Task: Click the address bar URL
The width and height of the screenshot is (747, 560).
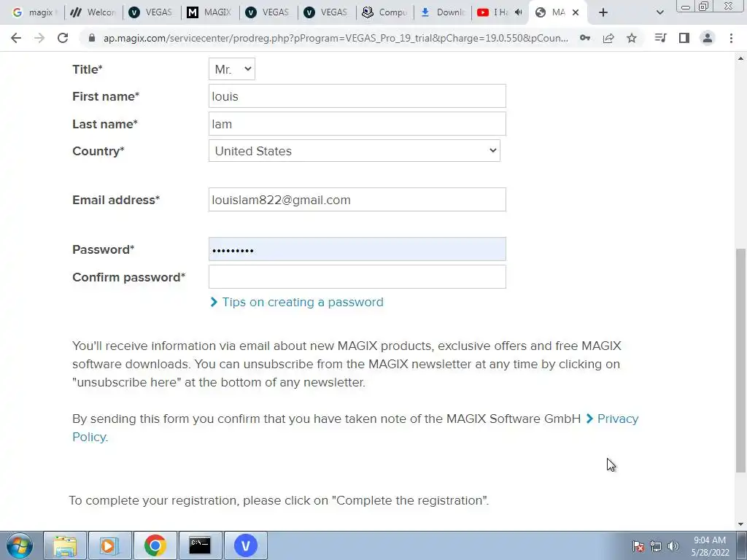Action: [336, 38]
